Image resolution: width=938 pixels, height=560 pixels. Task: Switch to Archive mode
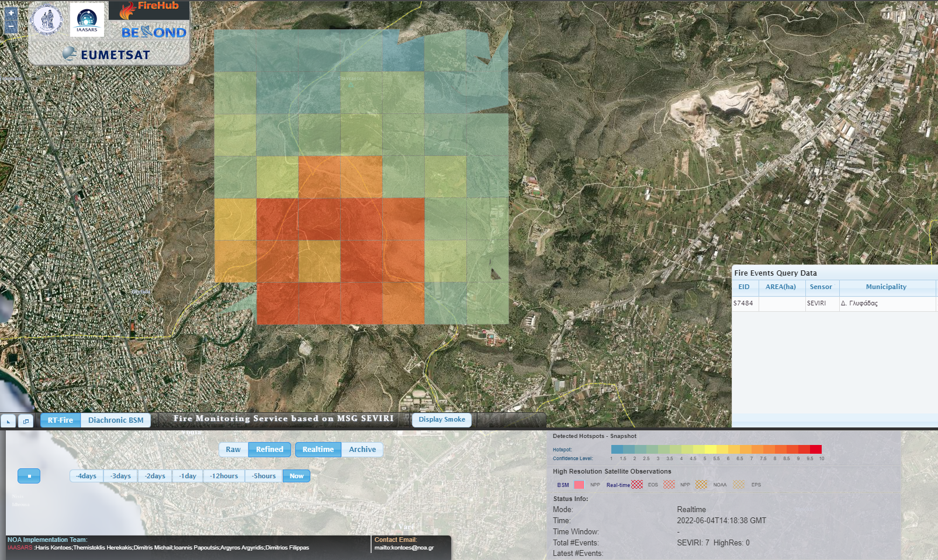(362, 450)
